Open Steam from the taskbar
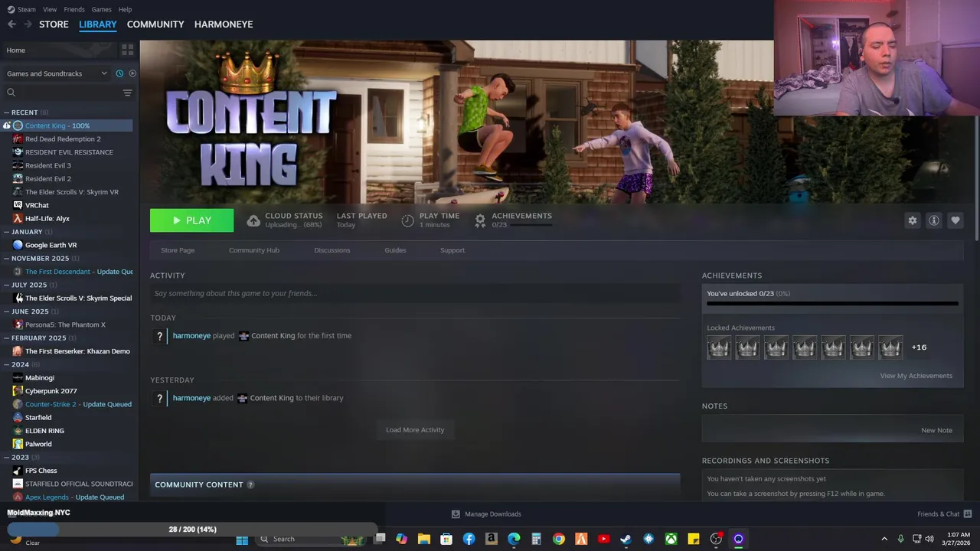 click(x=626, y=539)
